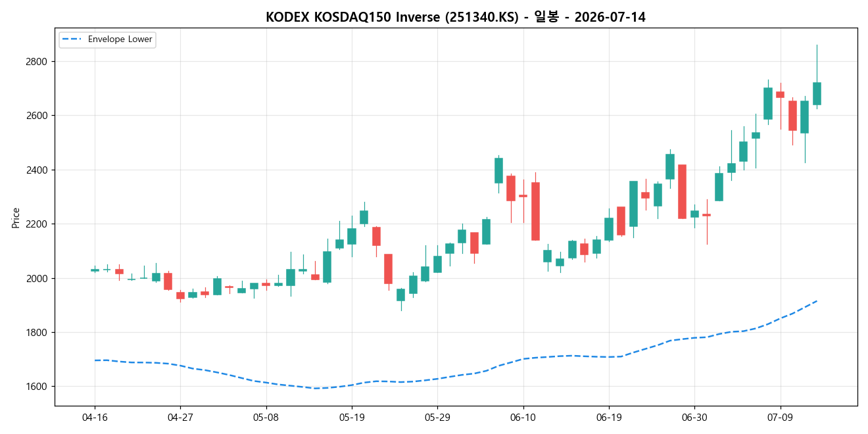868x434 pixels.
Task: Click the 06-10 x-axis date label
Action: pyautogui.click(x=523, y=418)
